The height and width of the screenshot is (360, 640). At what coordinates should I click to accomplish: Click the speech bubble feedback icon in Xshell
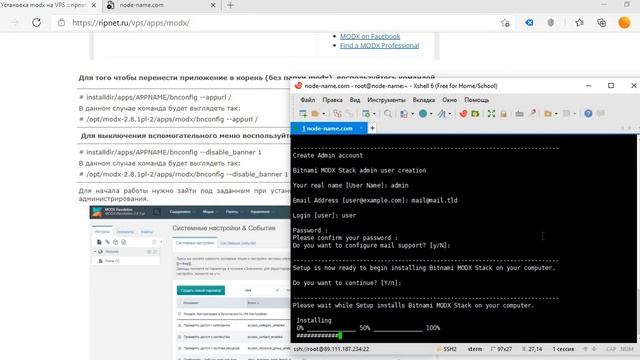600,113
